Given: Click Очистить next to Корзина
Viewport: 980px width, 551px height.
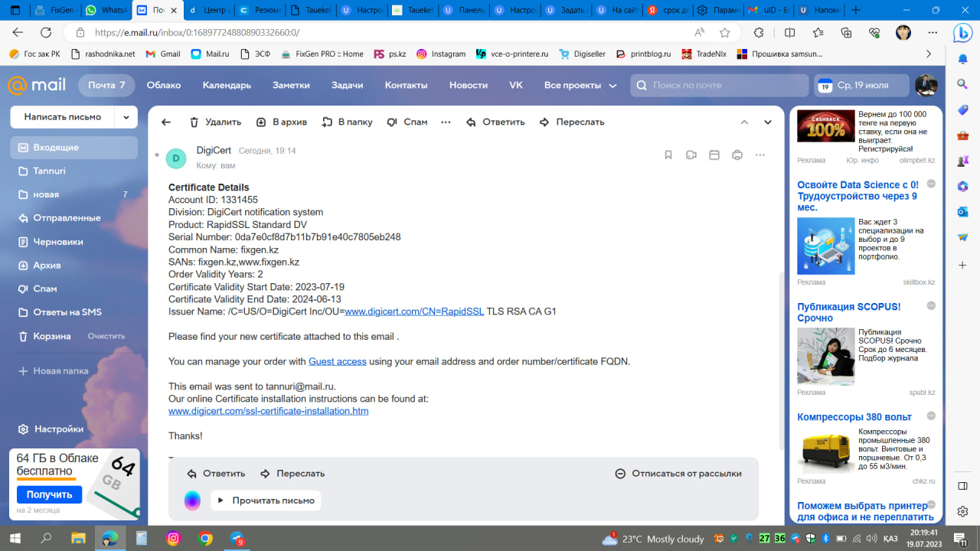Looking at the screenshot, I should 106,337.
